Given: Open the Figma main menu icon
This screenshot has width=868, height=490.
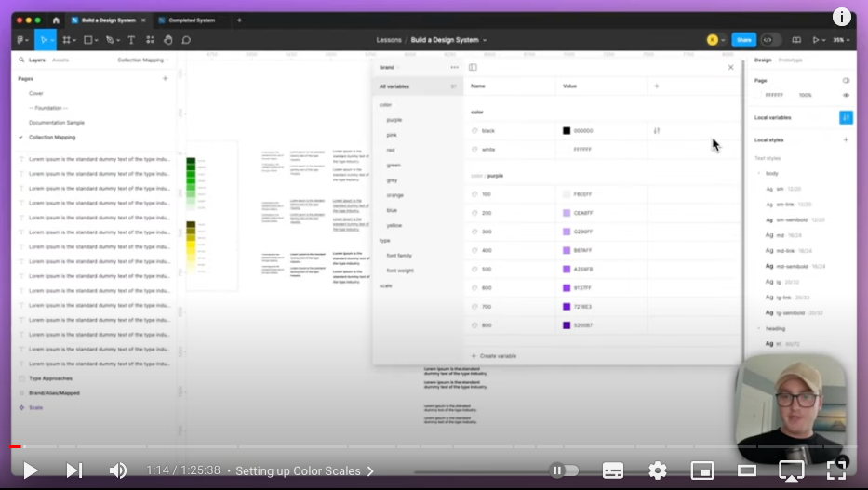Looking at the screenshot, I should click(x=21, y=40).
